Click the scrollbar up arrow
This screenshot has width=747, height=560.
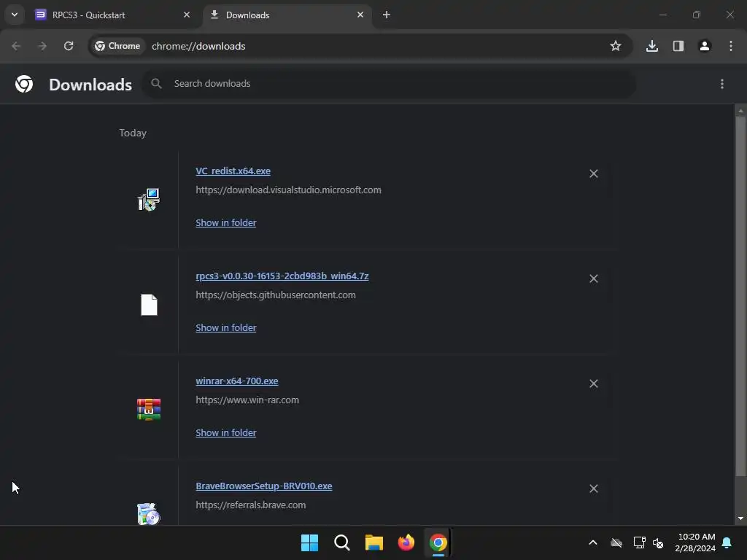pyautogui.click(x=740, y=111)
